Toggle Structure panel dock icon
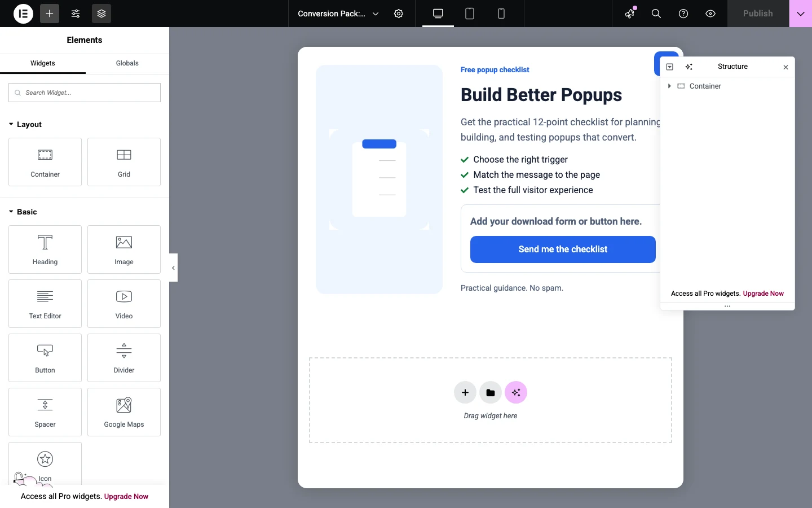812x508 pixels. tap(670, 67)
